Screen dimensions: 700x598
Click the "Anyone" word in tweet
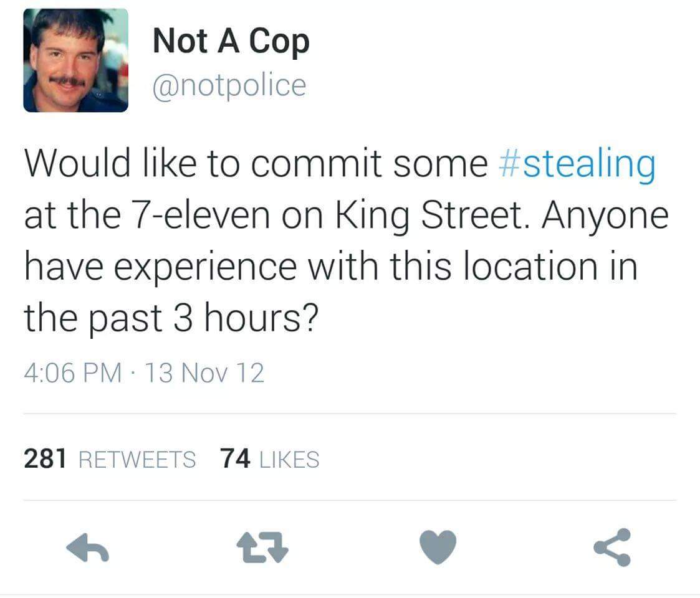[x=605, y=216]
